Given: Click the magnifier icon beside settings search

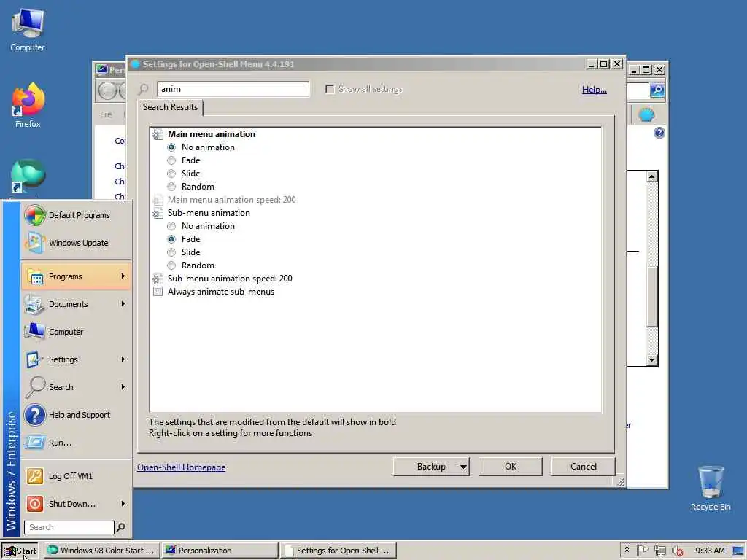Looking at the screenshot, I should coord(144,89).
